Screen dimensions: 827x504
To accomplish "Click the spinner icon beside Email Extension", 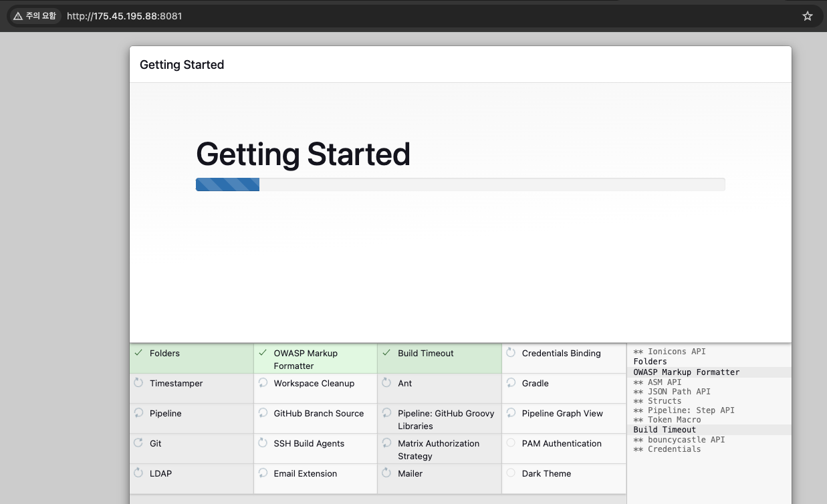I will [x=263, y=473].
